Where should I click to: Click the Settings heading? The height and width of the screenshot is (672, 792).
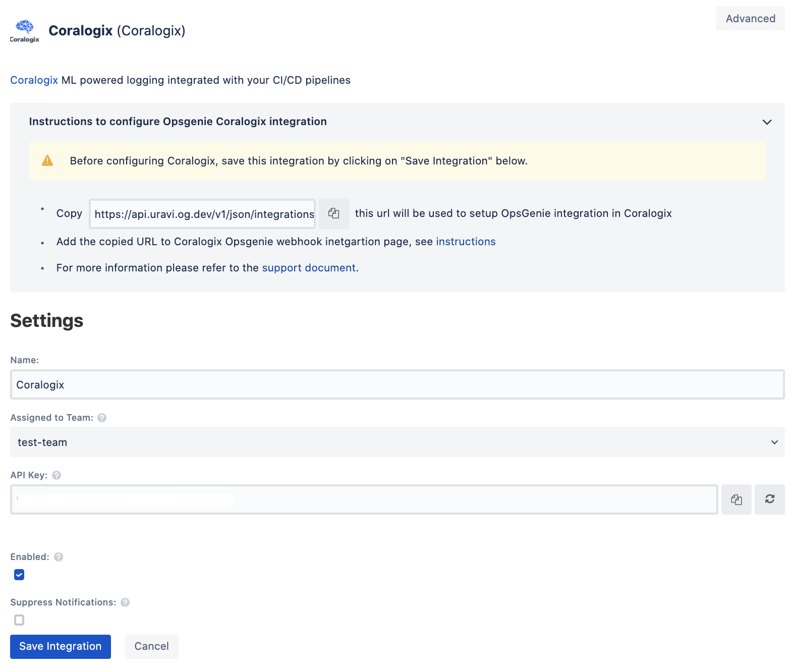(47, 321)
